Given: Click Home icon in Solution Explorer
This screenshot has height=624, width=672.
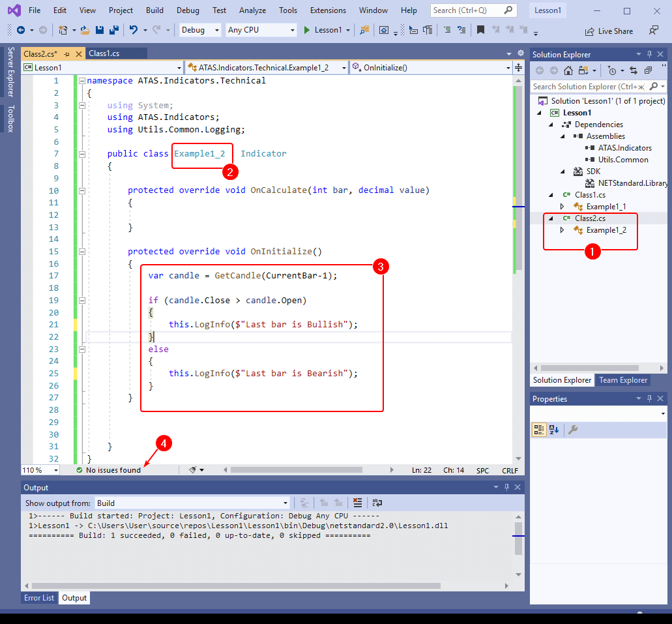Looking at the screenshot, I should (x=568, y=70).
